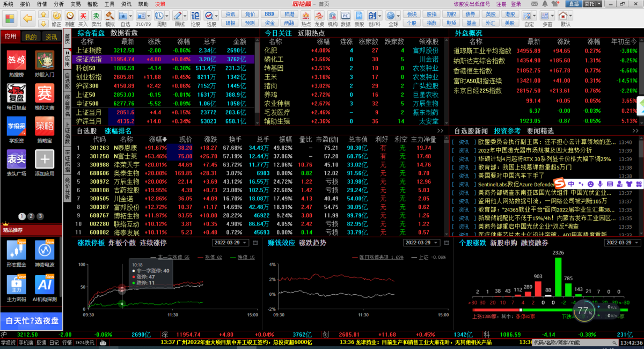644x349 pixels.
Task: Click the 资讯 toolbar button
Action: tap(231, 14)
